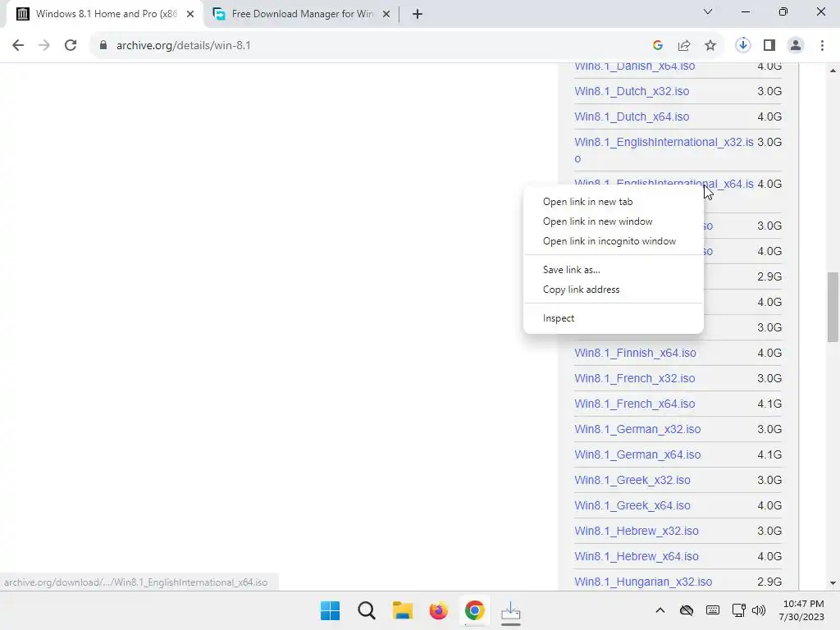
Task: Click the scrollbar up arrow
Action: point(833,71)
